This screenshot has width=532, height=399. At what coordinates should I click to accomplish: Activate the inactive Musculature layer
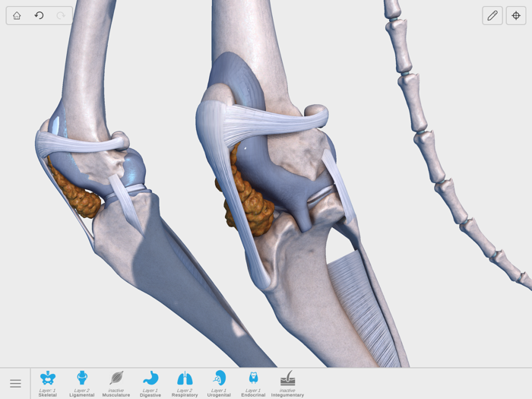tap(116, 384)
